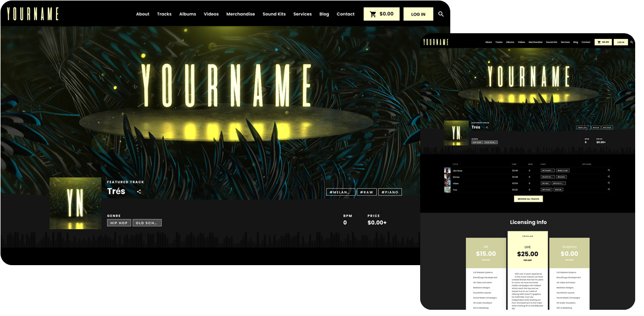
Task: Click #ABSTR... tag on Winter row
Action: pos(547,177)
